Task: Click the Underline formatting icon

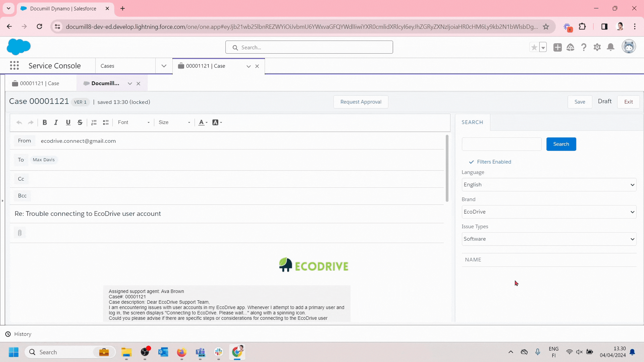Action: click(68, 122)
